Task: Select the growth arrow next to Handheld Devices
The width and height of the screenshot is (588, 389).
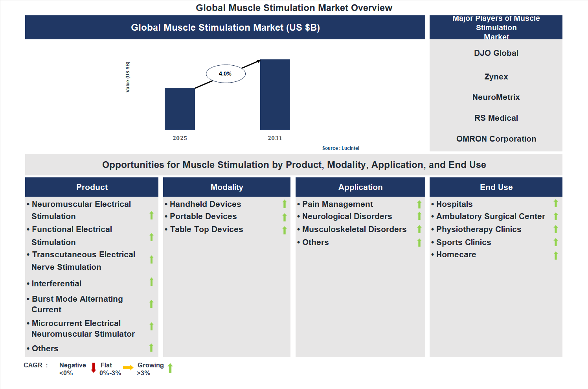Action: 285,204
